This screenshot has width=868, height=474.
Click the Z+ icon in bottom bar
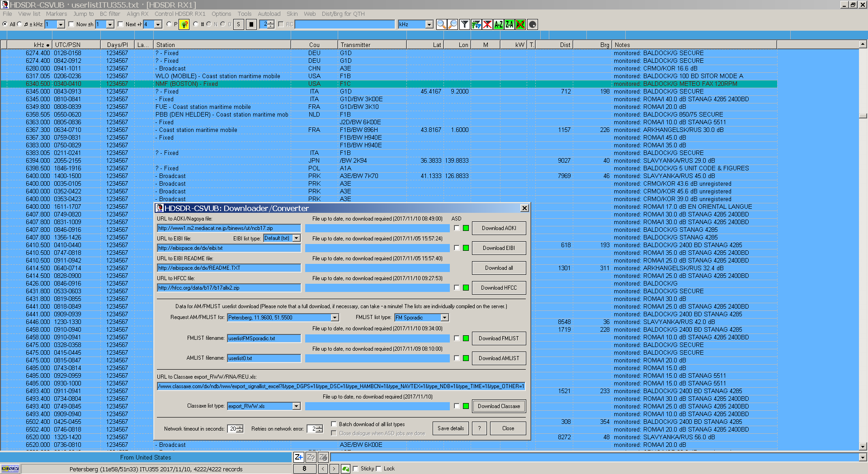coord(299,457)
